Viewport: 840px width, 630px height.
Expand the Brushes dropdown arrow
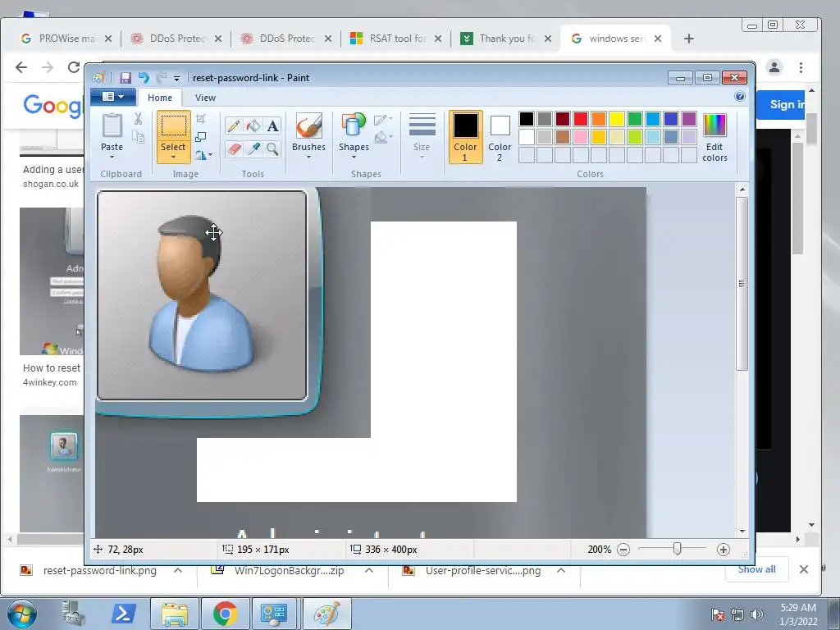308,157
